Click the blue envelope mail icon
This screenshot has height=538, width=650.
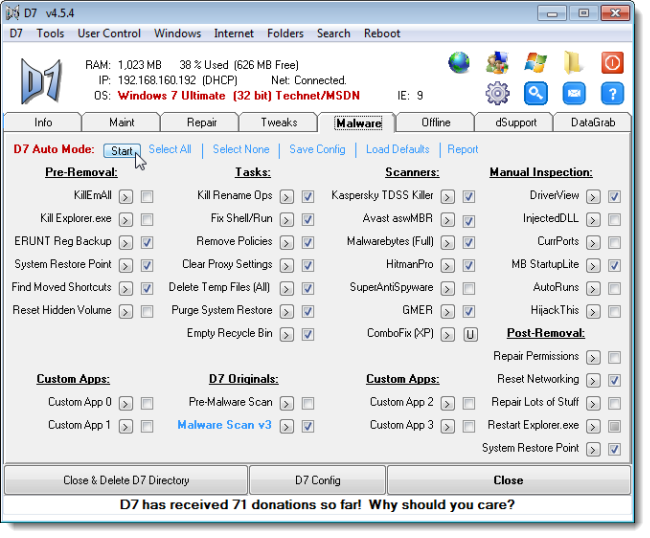(574, 93)
